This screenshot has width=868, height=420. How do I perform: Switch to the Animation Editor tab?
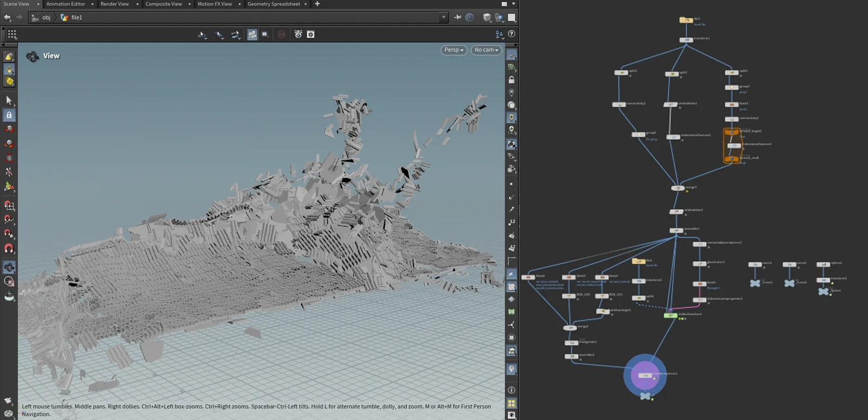point(65,4)
